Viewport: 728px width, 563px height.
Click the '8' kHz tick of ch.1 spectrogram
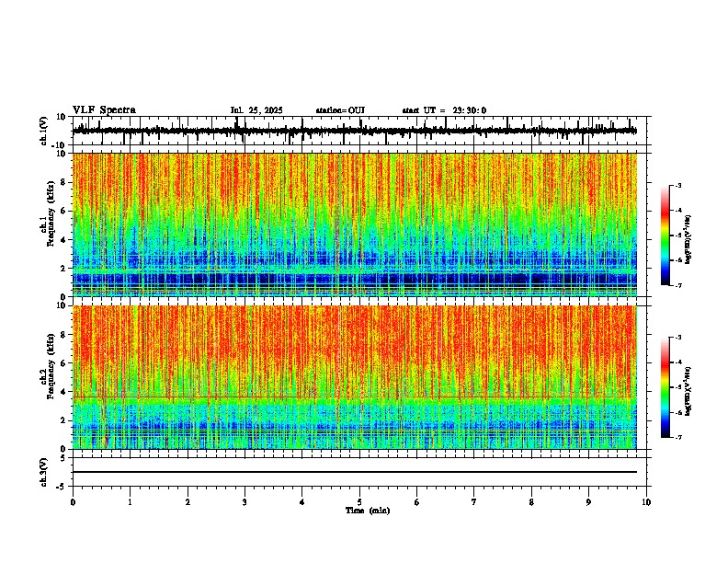tap(64, 182)
